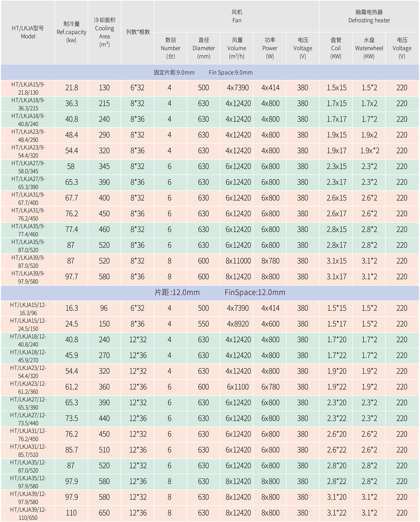
Task: Click the "功率 Power (W)" header
Action: click(x=270, y=48)
